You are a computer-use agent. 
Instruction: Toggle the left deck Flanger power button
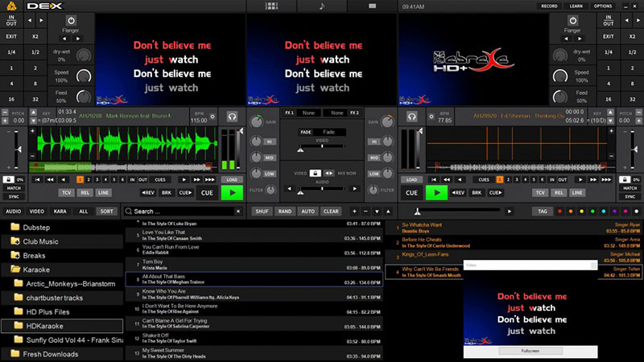72,19
